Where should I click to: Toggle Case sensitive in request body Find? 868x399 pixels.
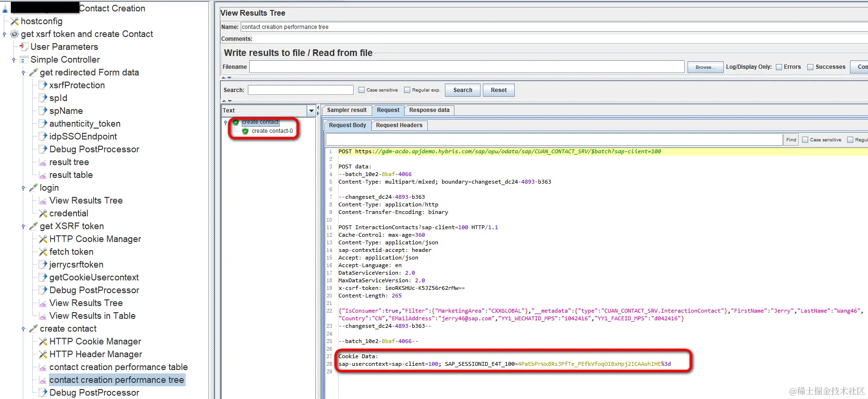805,139
